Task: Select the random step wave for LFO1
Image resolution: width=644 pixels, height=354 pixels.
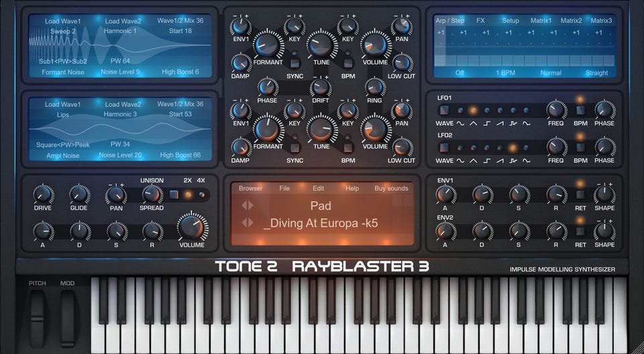Action: click(x=513, y=111)
